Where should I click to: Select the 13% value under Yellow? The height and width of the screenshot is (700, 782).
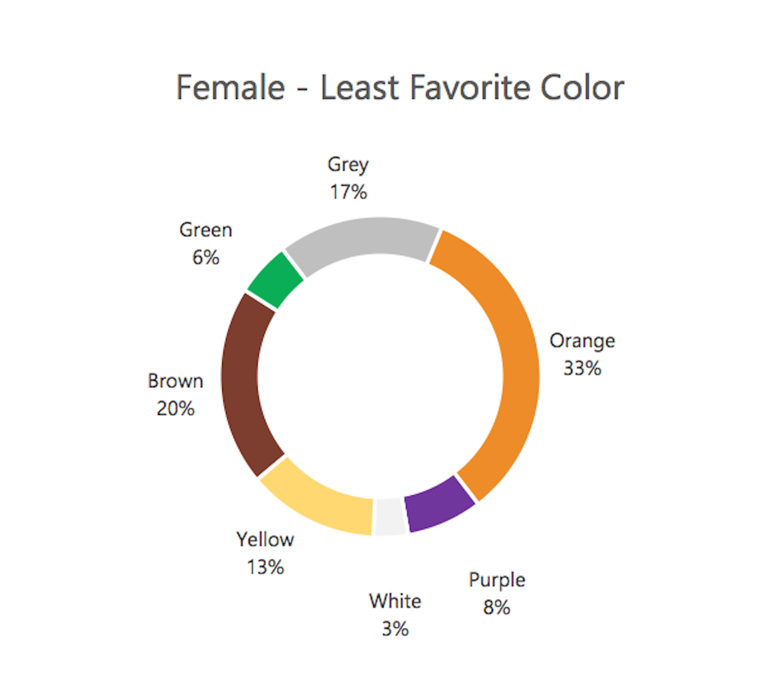tap(265, 567)
